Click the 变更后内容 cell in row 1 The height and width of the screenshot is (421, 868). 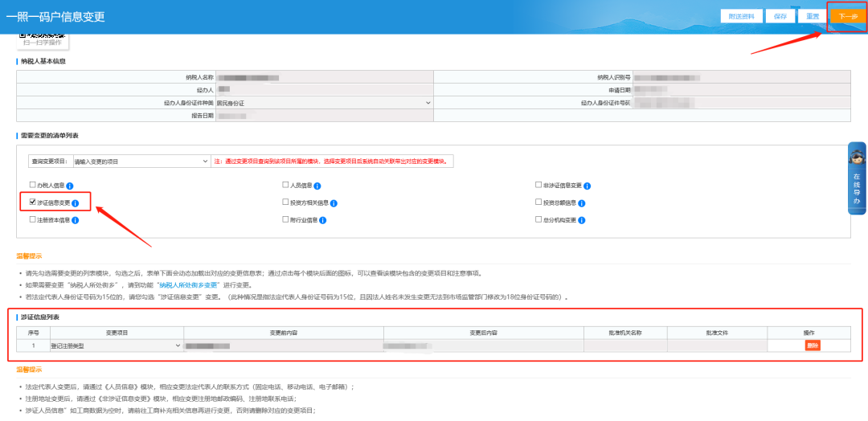click(x=483, y=345)
